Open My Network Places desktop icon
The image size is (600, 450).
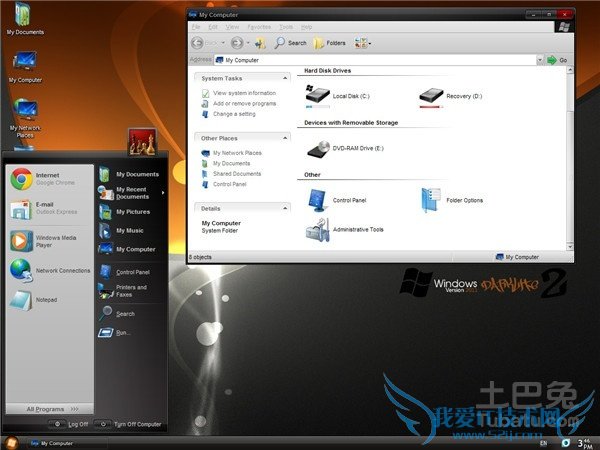25,118
